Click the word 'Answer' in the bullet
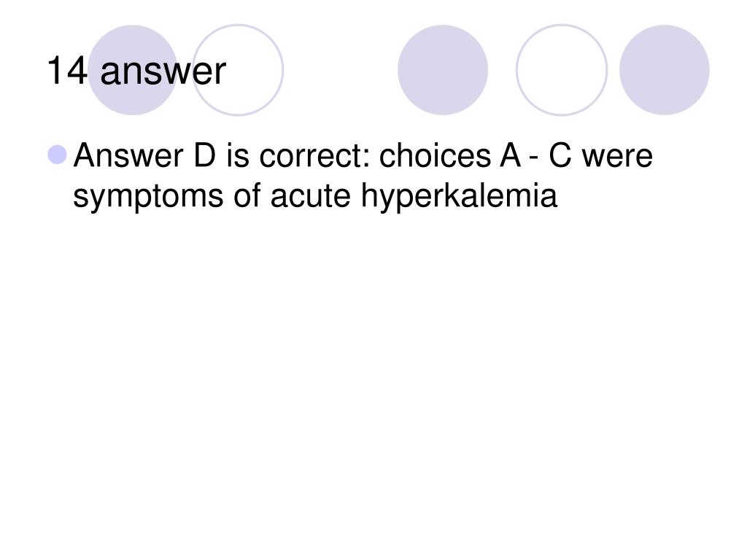The height and width of the screenshot is (560, 747). coord(128,156)
